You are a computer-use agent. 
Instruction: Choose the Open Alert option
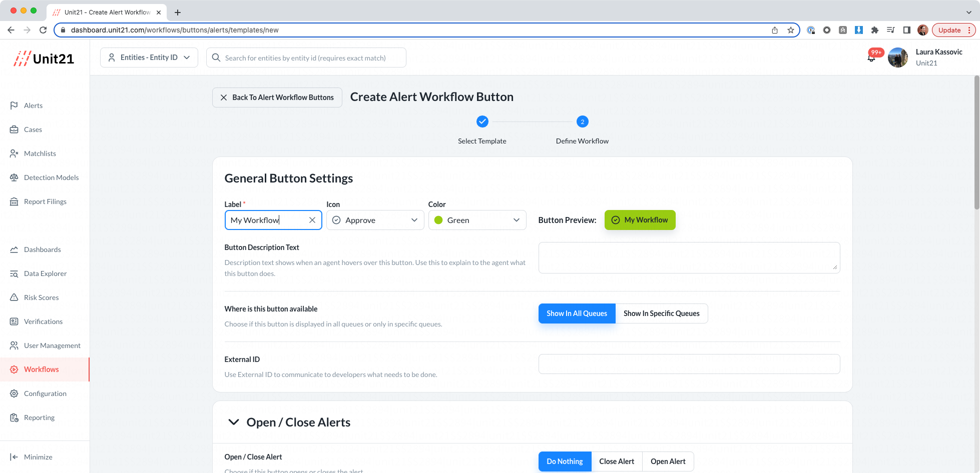point(668,461)
